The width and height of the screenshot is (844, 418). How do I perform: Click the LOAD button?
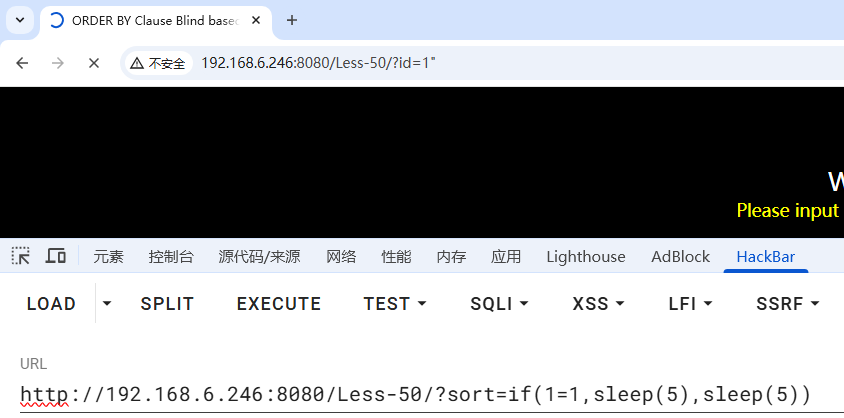coord(51,304)
